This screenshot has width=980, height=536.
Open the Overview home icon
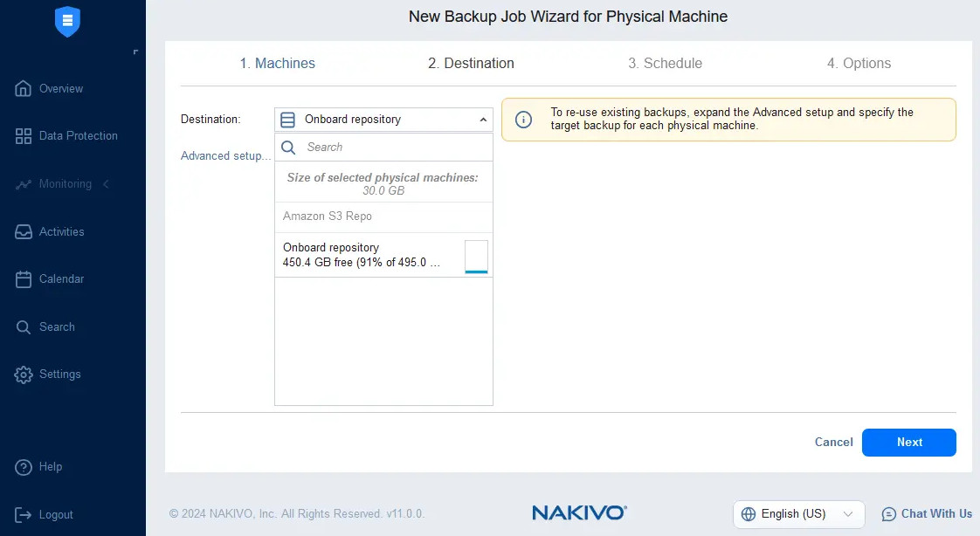(24, 88)
